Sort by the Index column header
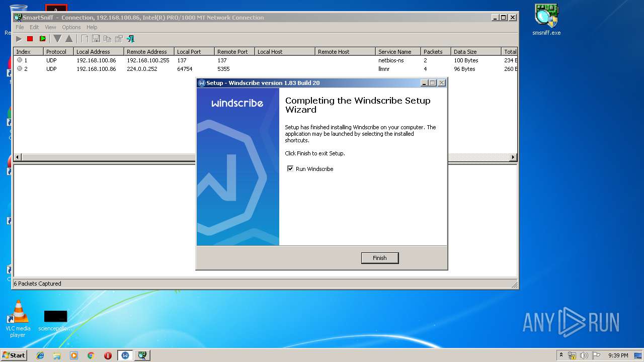This screenshot has height=362, width=644. tap(28, 52)
